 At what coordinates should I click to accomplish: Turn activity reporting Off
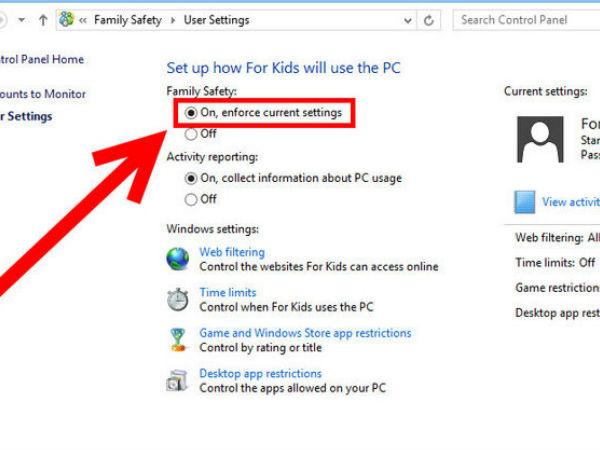pyautogui.click(x=191, y=199)
